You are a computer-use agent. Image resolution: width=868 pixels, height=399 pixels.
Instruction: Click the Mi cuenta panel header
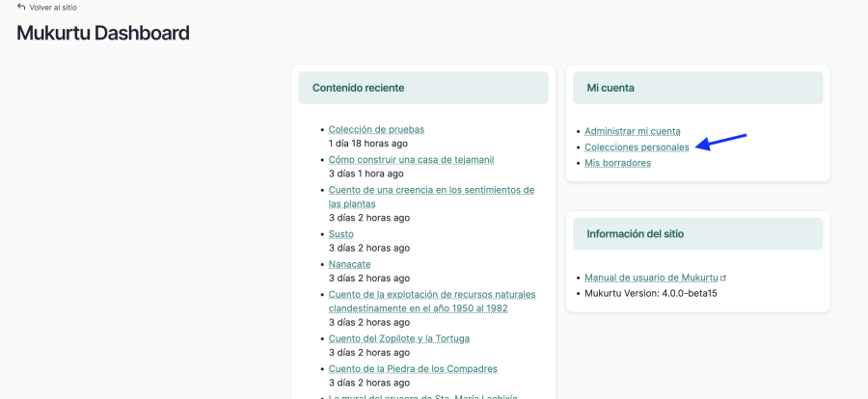click(x=698, y=88)
